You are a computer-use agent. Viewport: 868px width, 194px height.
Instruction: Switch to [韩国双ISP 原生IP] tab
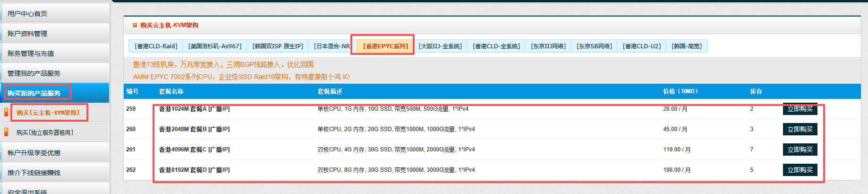278,46
